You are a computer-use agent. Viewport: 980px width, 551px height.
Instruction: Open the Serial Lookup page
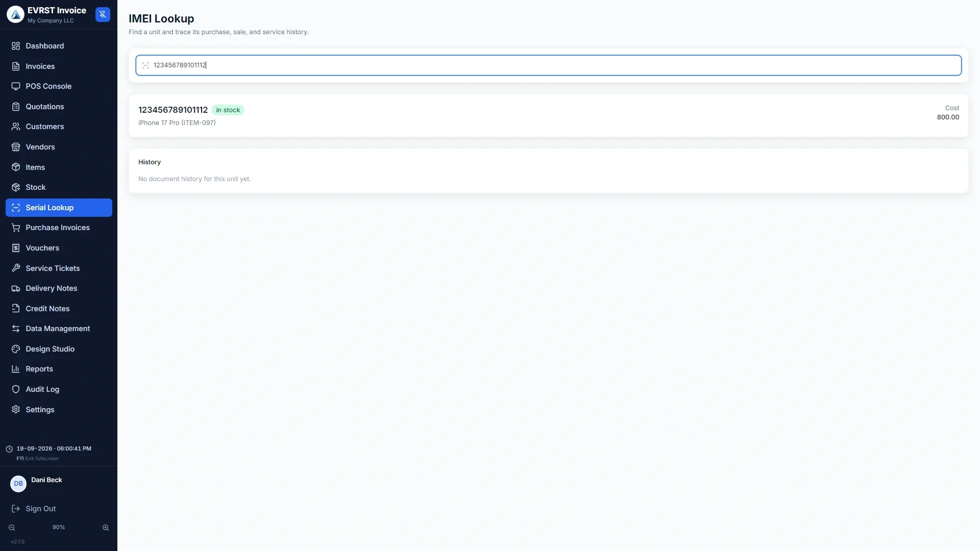59,208
